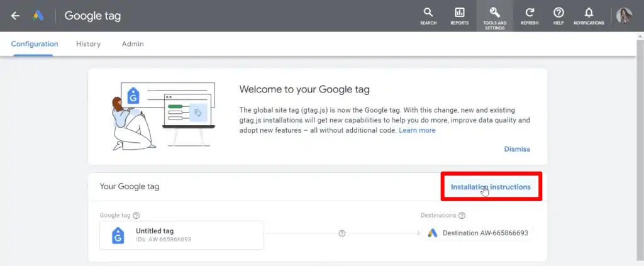Open Installation instructions link
Image resolution: width=644 pixels, height=266 pixels.
[x=491, y=187]
